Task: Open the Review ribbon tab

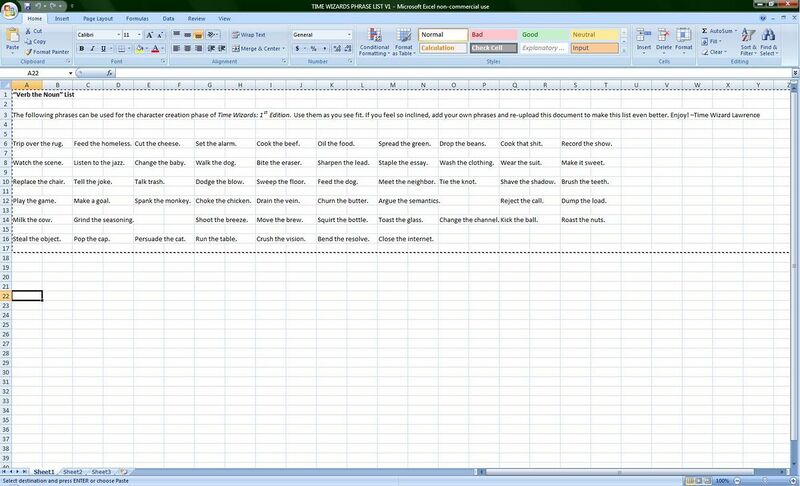Action: pyautogui.click(x=196, y=18)
